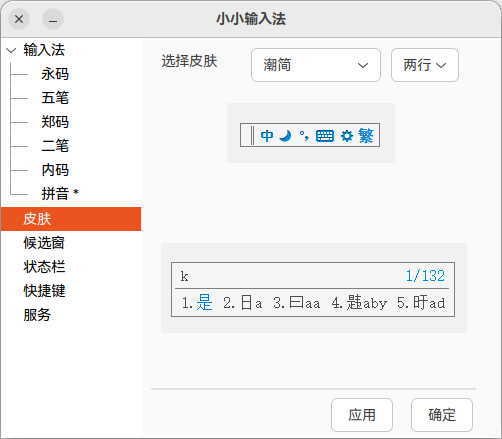Click the 中 Chinese mode icon in preview
Viewport: 502px width, 439px height.
tap(267, 136)
